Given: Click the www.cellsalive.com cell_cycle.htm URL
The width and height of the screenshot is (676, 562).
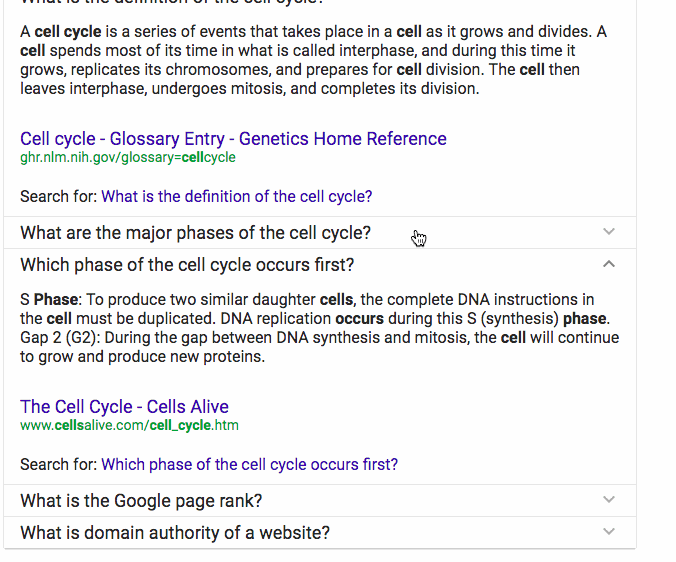Looking at the screenshot, I should point(129,425).
